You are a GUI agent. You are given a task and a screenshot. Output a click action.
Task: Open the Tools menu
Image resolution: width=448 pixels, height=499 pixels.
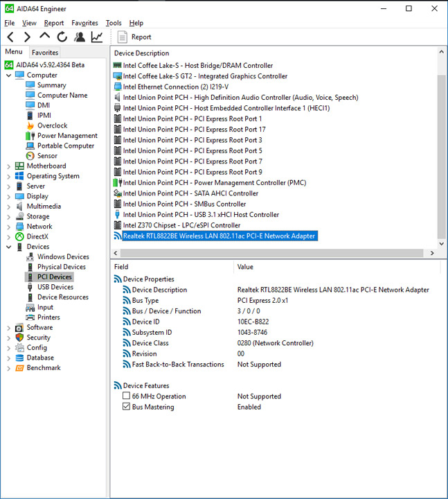(x=114, y=23)
